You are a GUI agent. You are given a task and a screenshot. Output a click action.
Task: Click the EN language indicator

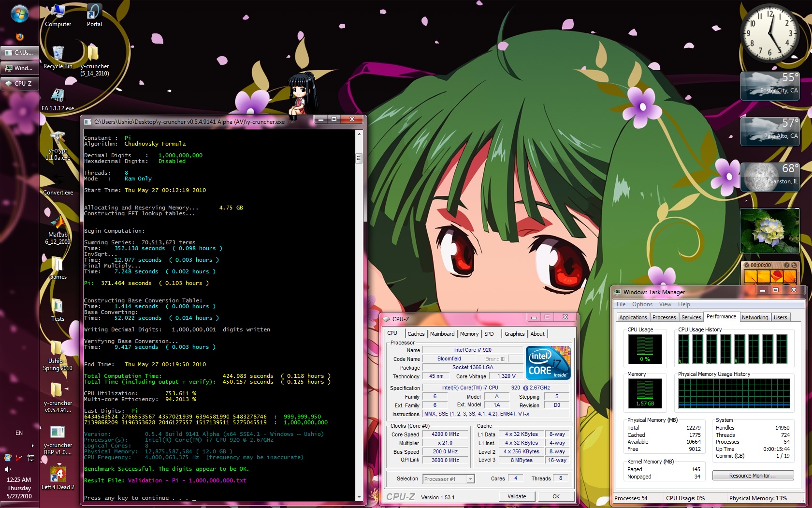click(x=19, y=433)
